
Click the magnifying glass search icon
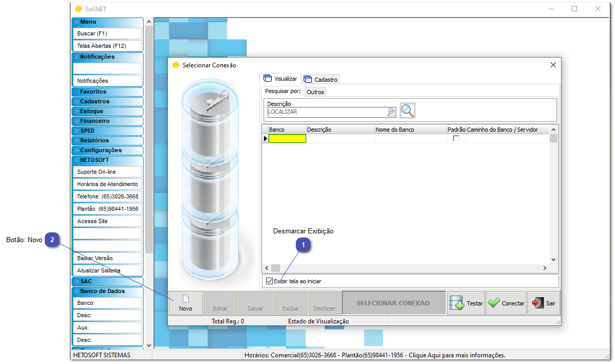coord(407,111)
